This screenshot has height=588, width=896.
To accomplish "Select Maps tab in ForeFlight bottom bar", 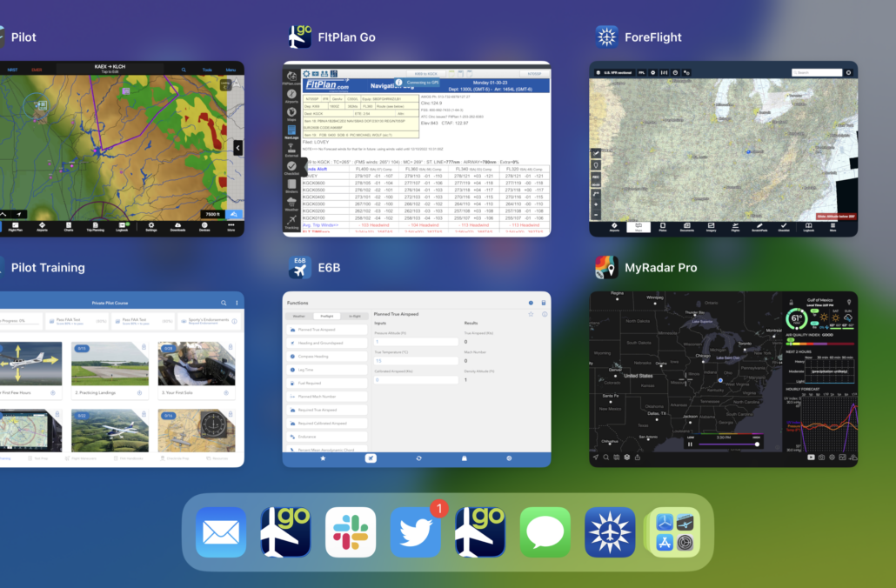I will [x=639, y=227].
